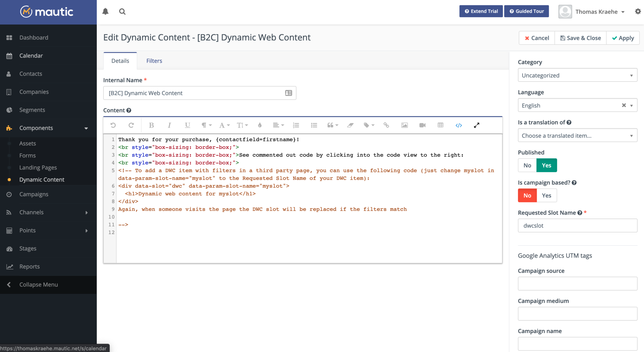
Task: Open the notifications bell
Action: [105, 11]
